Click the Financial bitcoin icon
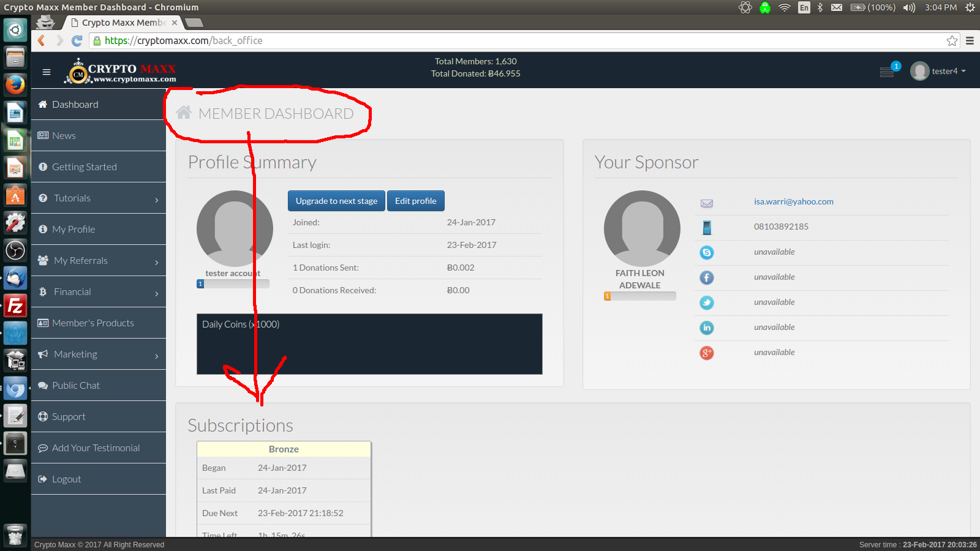Image resolution: width=980 pixels, height=551 pixels. (43, 291)
